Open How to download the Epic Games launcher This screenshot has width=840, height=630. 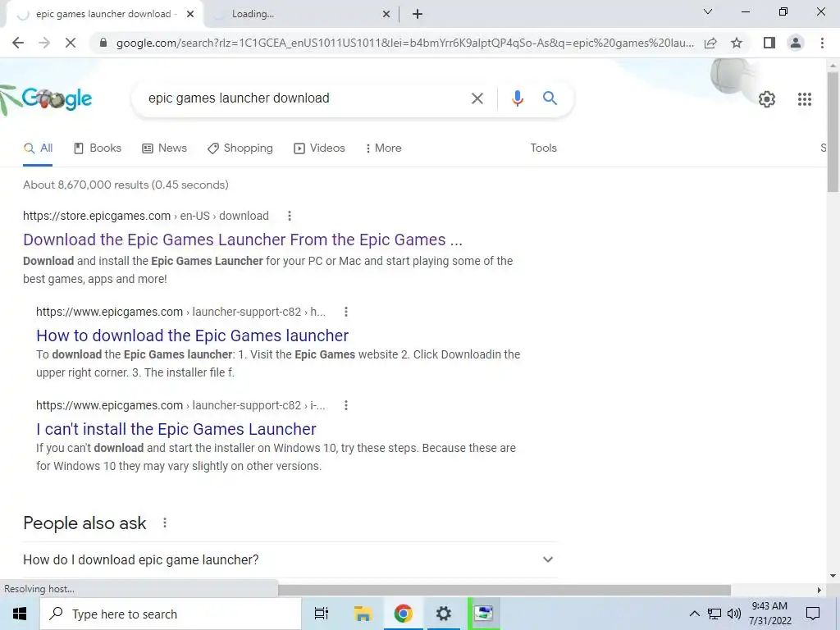tap(192, 336)
